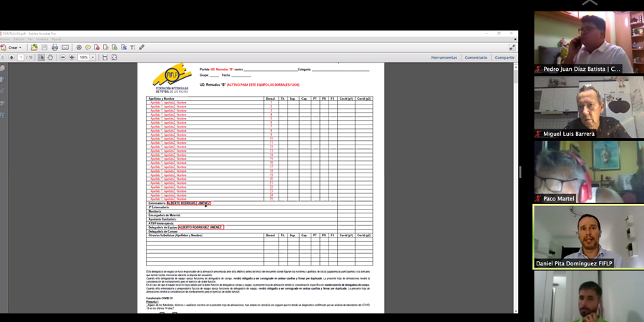The height and width of the screenshot is (322, 644).
Task: Print the document using the printer icon
Action: pyautogui.click(x=54, y=48)
